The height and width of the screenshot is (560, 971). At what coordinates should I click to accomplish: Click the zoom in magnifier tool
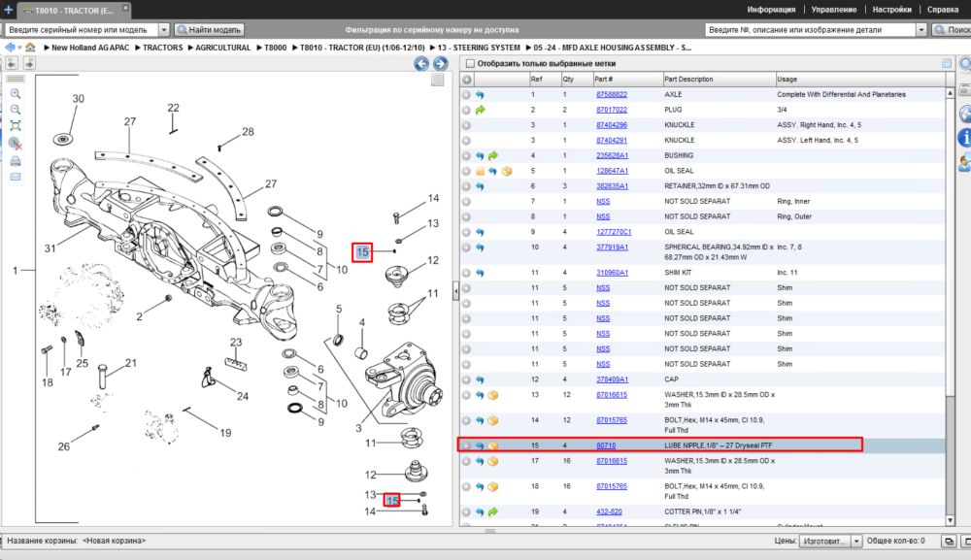[16, 94]
